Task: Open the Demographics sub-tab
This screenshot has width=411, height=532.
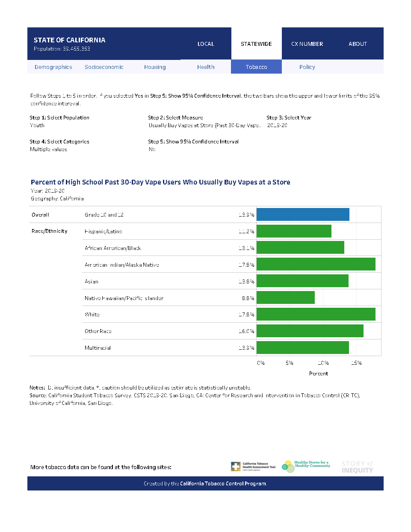Action: pyautogui.click(x=53, y=67)
